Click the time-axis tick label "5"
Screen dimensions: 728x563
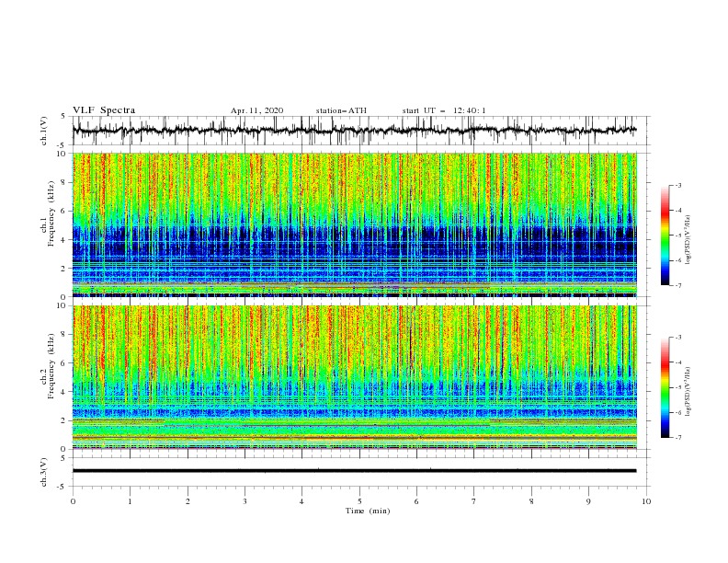[359, 501]
